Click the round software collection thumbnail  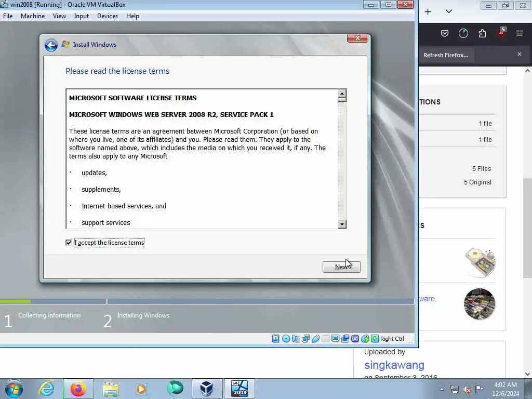(480, 304)
